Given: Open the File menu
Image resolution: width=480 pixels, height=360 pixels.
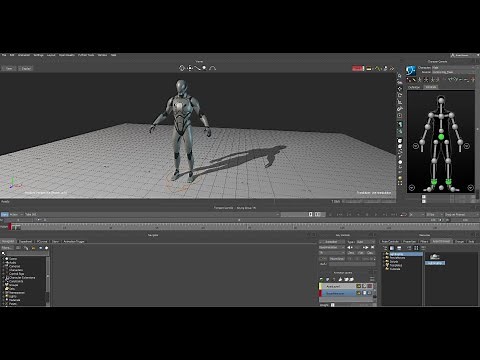Looking at the screenshot, I should click(x=4, y=55).
